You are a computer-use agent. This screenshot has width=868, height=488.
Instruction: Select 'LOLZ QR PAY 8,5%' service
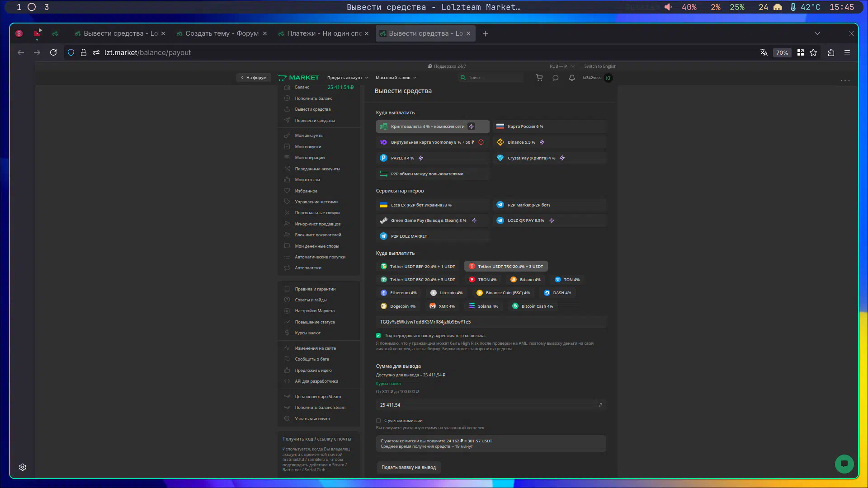click(x=549, y=221)
